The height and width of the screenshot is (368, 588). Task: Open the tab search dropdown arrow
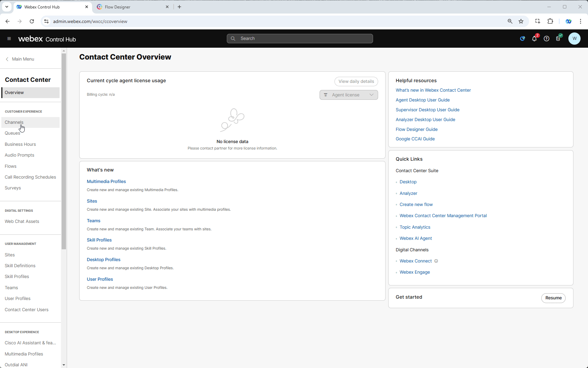click(x=6, y=7)
